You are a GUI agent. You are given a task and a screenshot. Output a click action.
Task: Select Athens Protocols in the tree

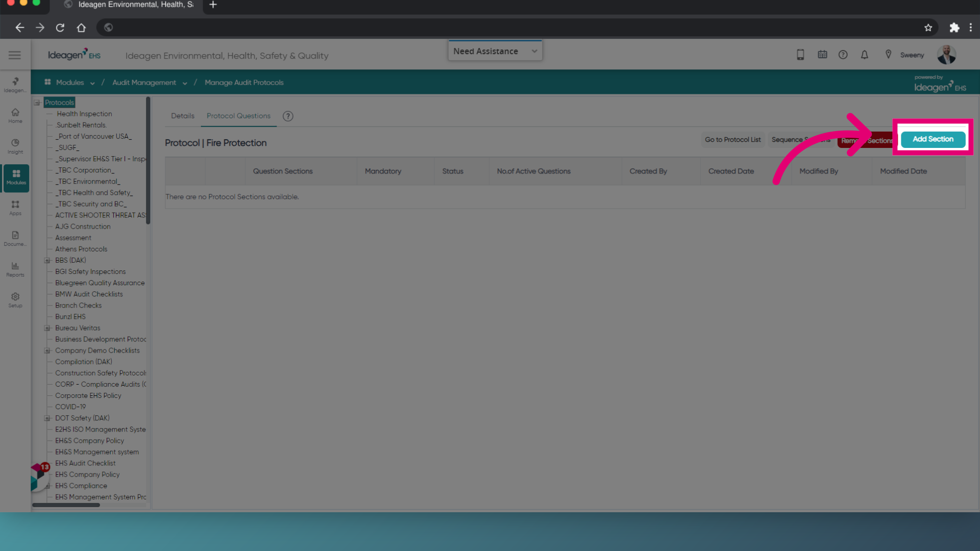(81, 249)
